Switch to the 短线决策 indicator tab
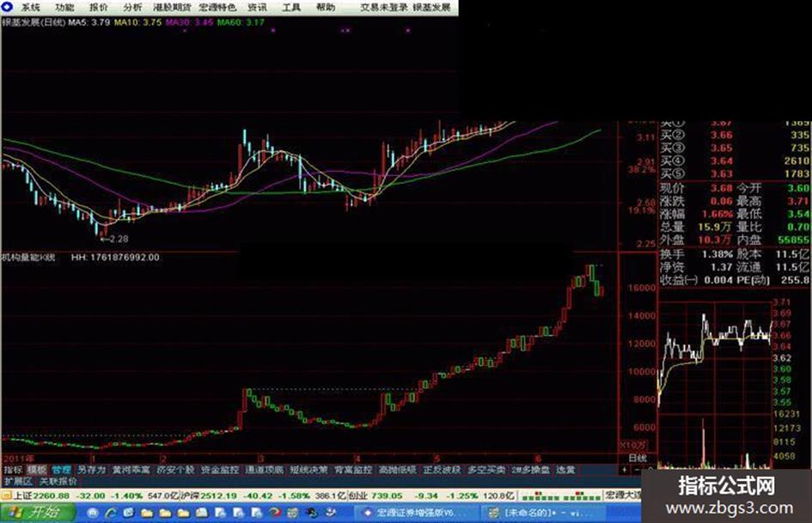 (x=308, y=470)
